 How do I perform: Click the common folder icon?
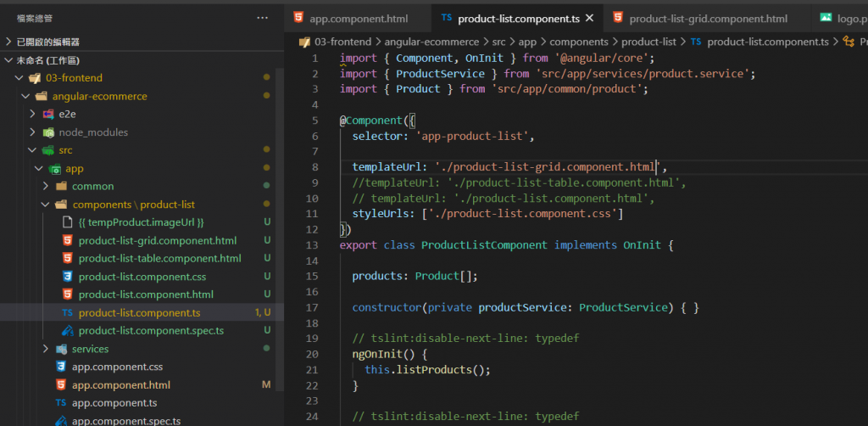click(61, 186)
